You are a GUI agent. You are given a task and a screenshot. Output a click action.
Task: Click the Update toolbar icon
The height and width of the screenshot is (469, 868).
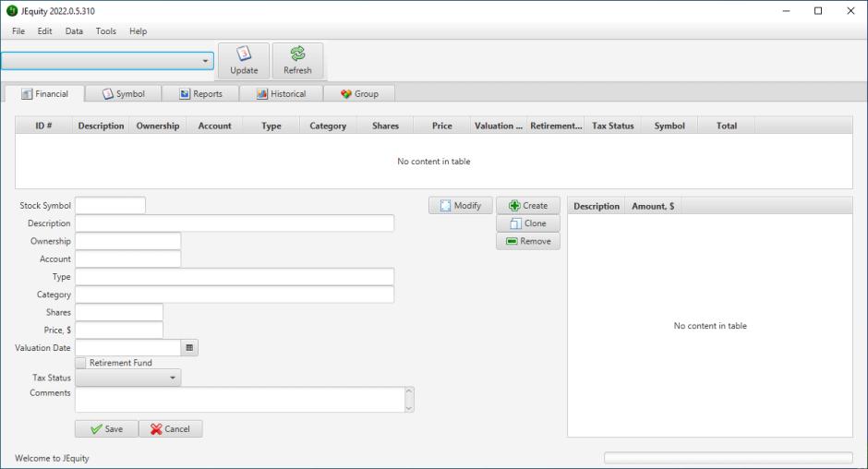[244, 61]
